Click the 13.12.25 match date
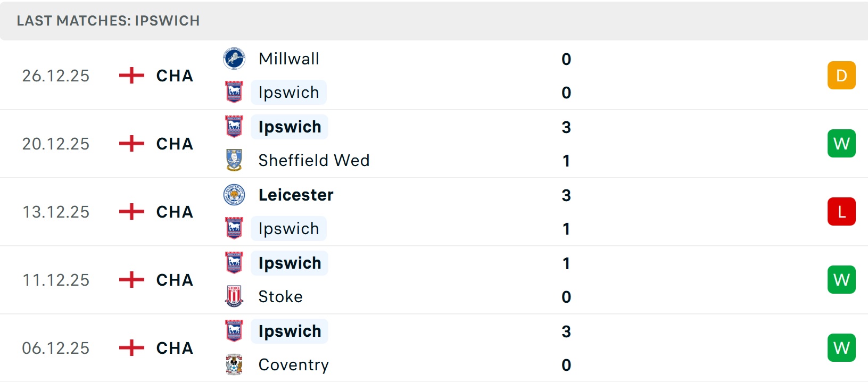 56,212
